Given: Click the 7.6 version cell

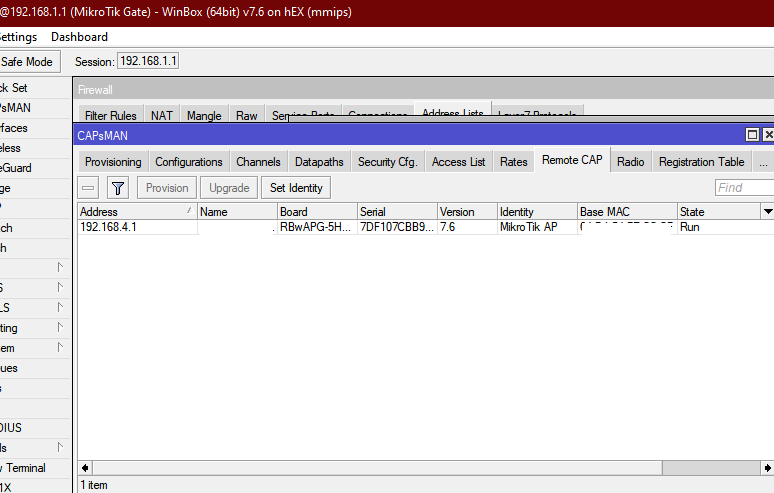Looking at the screenshot, I should (467, 227).
